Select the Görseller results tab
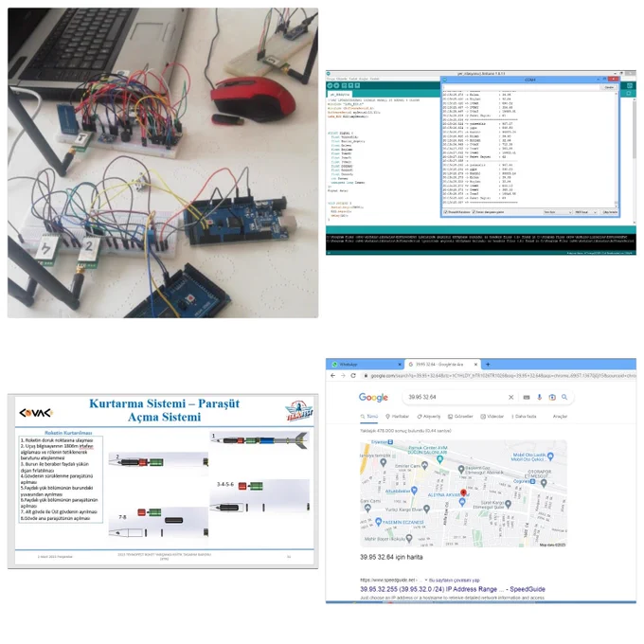 (x=460, y=417)
